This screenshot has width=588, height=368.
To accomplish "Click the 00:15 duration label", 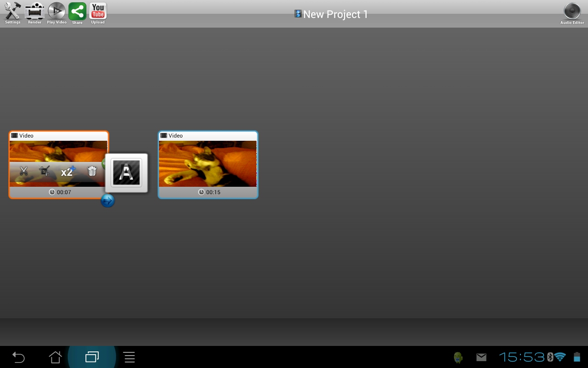I will click(209, 192).
